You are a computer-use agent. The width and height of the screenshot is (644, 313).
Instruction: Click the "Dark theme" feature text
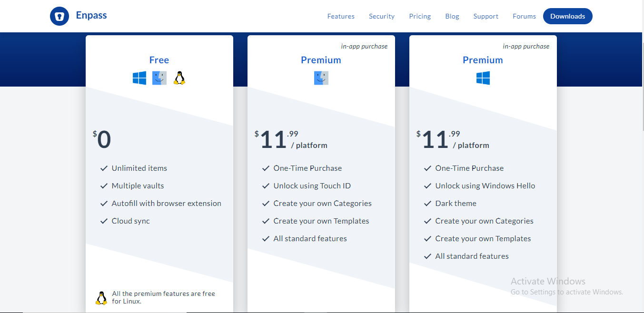456,204
